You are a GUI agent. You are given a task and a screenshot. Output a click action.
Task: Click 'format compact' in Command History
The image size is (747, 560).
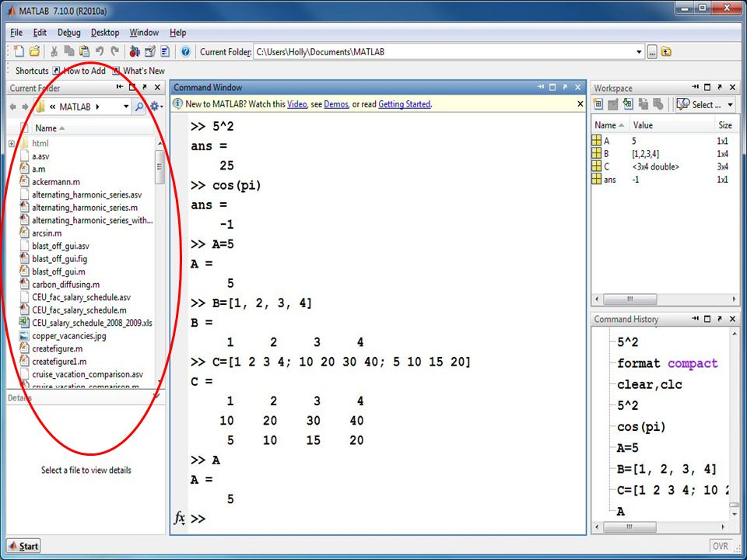coord(667,363)
